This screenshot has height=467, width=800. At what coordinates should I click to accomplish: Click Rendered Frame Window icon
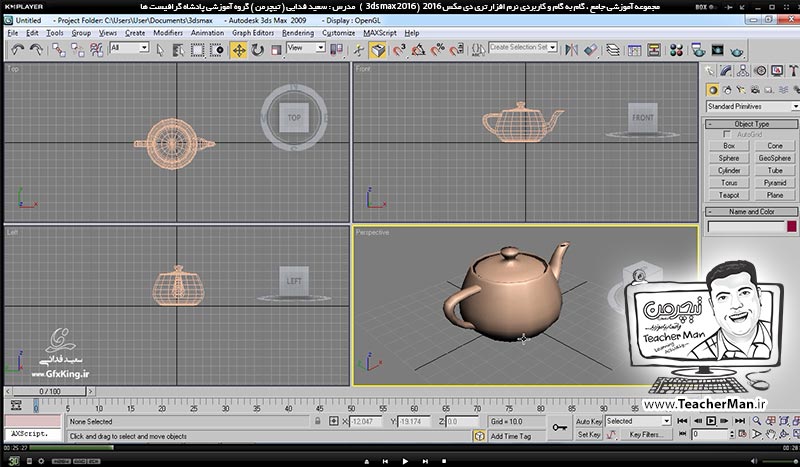click(x=717, y=50)
